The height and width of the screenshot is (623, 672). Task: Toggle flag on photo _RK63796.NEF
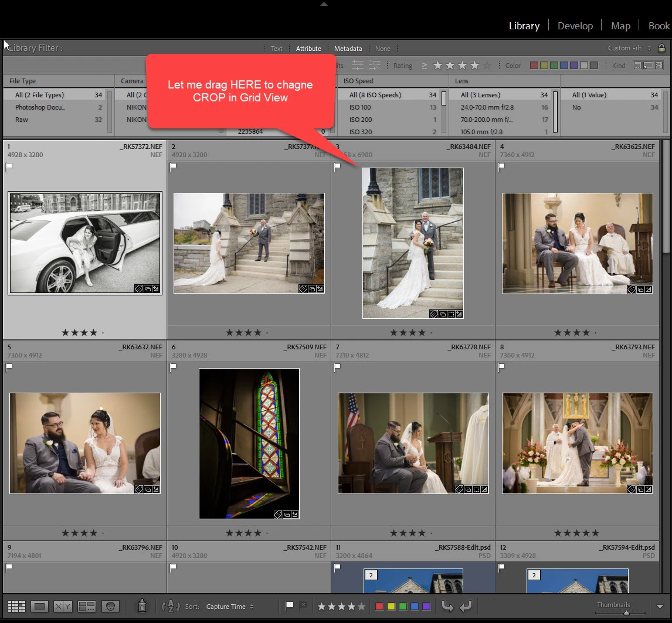9,568
